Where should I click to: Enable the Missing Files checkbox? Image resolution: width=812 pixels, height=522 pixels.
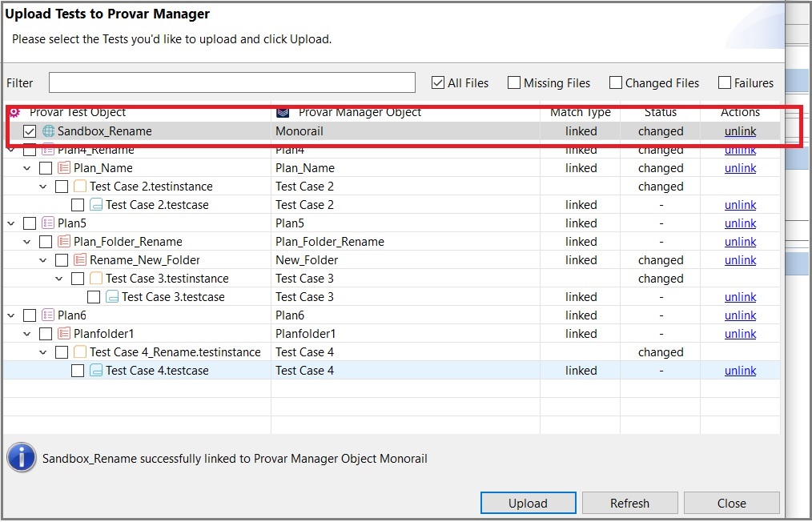pyautogui.click(x=514, y=82)
